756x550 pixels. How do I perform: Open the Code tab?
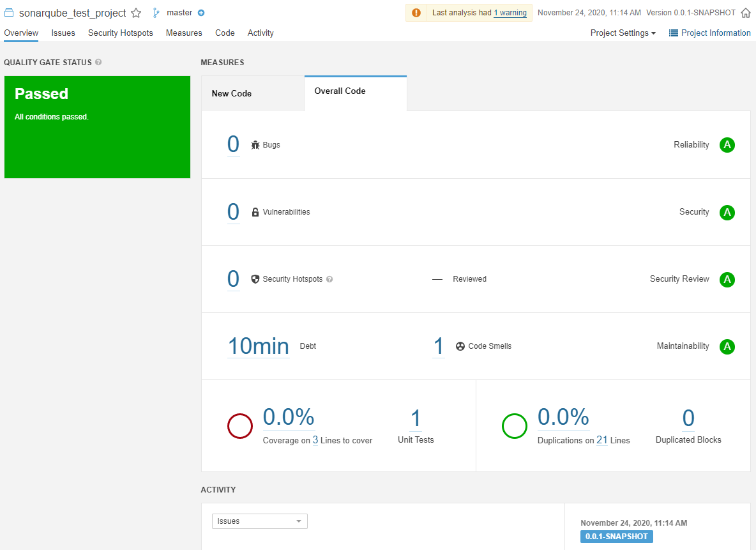pos(225,33)
